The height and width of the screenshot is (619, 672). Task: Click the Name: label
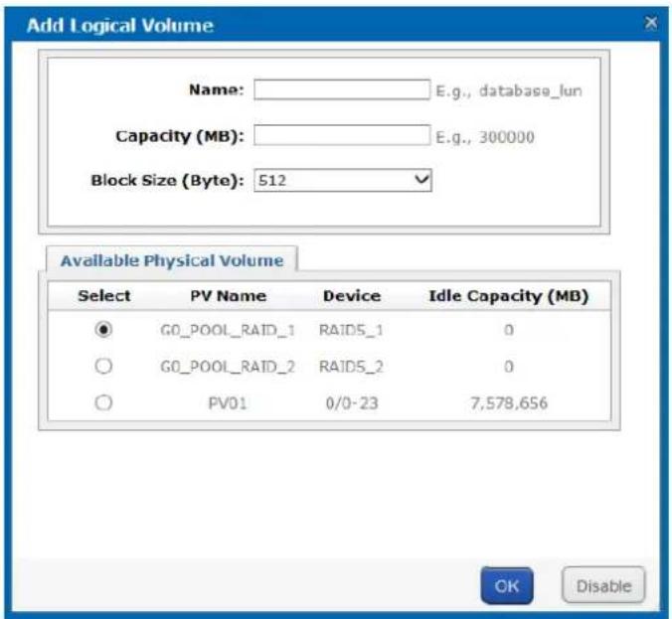tap(217, 89)
